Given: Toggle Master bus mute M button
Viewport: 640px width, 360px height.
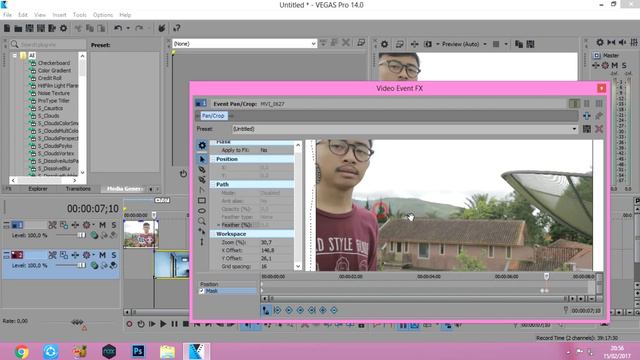Looking at the screenshot, I should tap(615, 65).
